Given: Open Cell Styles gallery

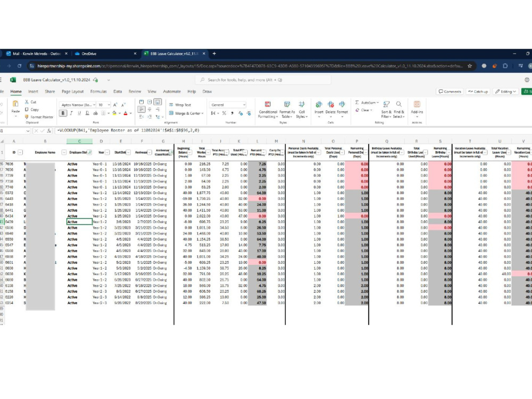Looking at the screenshot, I should pyautogui.click(x=302, y=110).
